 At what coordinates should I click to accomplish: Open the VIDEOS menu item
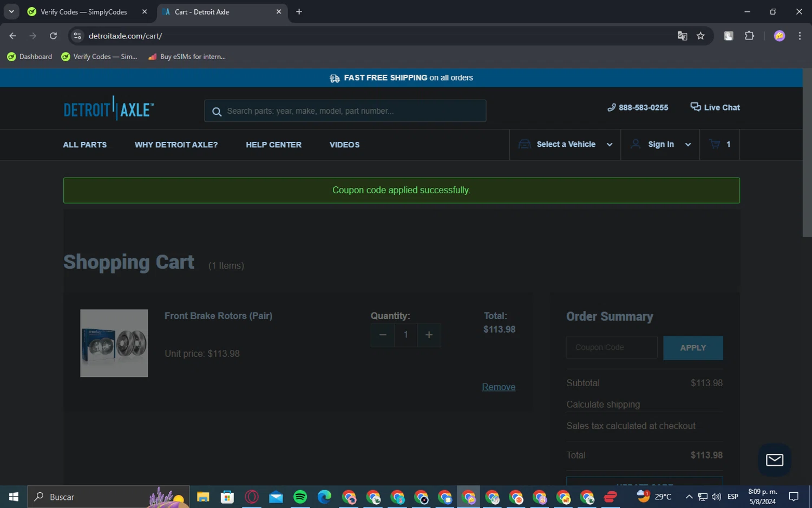[x=344, y=145]
